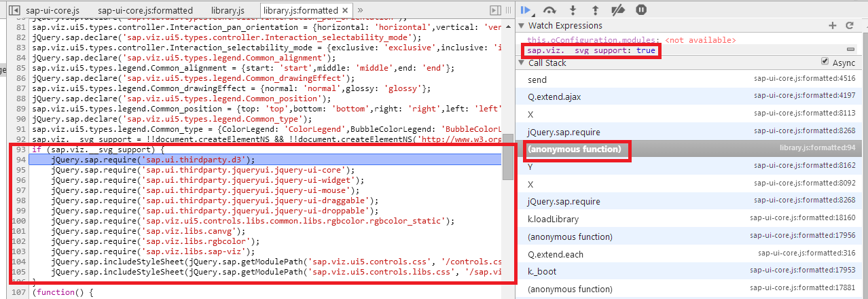
Task: Set a breakpoint on line 100
Action: click(x=19, y=221)
